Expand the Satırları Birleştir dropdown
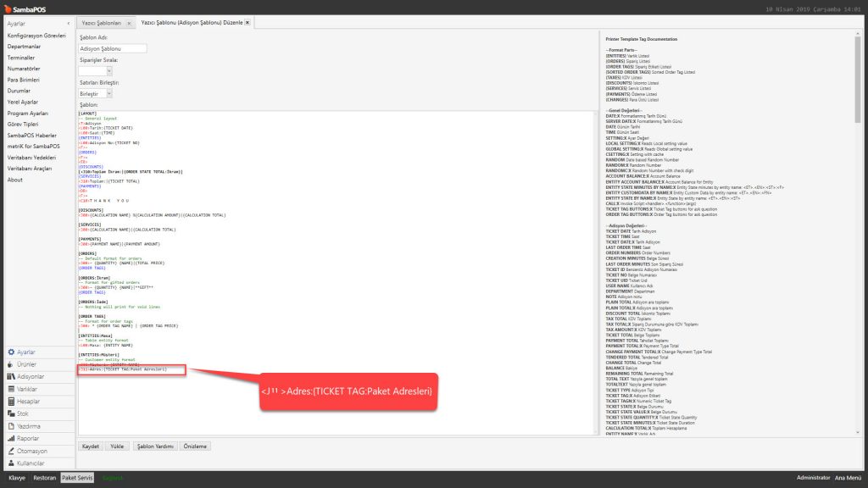The image size is (868, 488). pos(108,93)
